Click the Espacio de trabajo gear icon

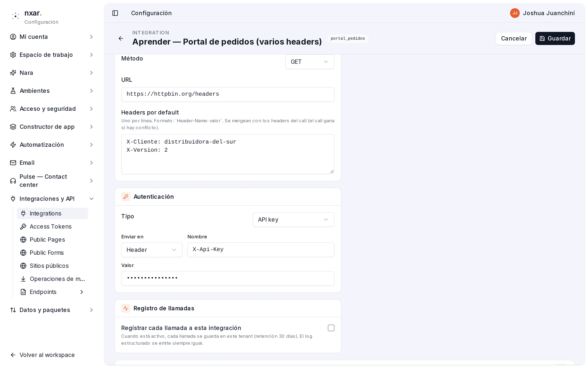tap(13, 55)
